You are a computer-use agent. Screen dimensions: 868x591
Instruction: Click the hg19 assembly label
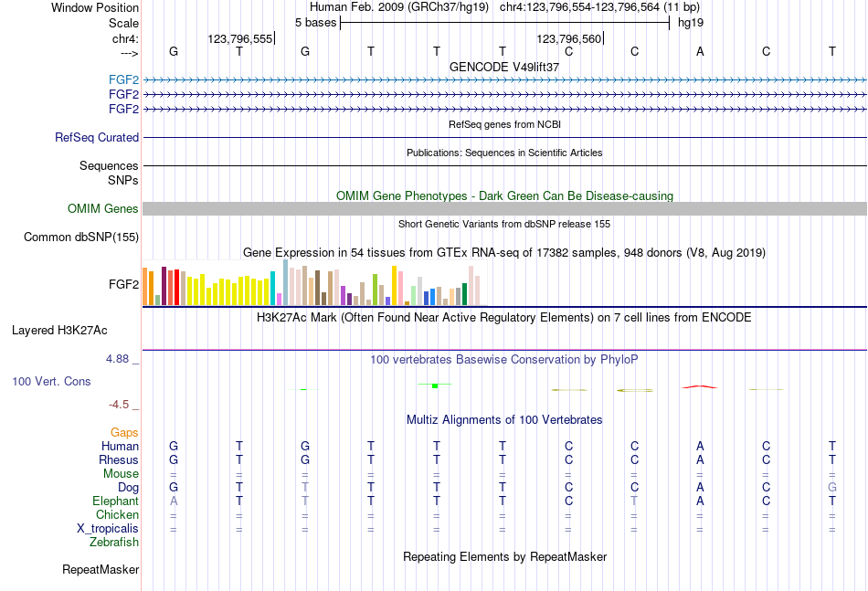(691, 23)
